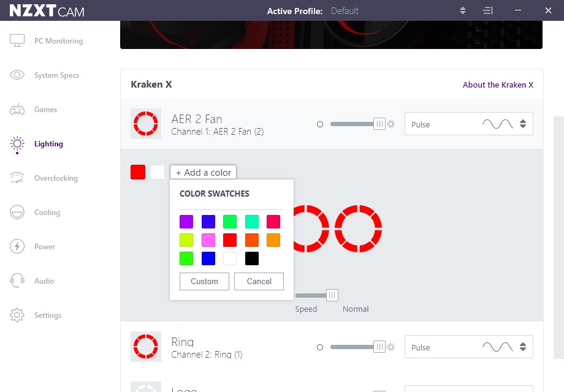Click the Overclocking gauge icon
Screen dimensions: 564x392
click(17, 178)
